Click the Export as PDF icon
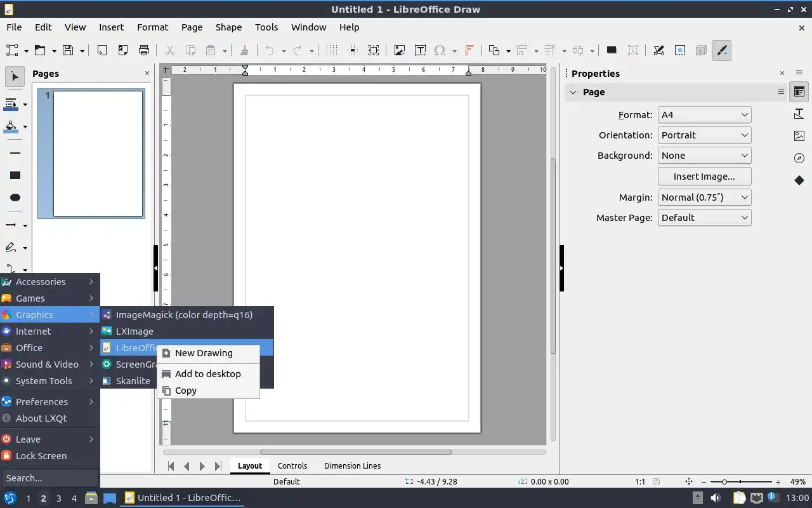This screenshot has height=508, width=812. [122, 50]
